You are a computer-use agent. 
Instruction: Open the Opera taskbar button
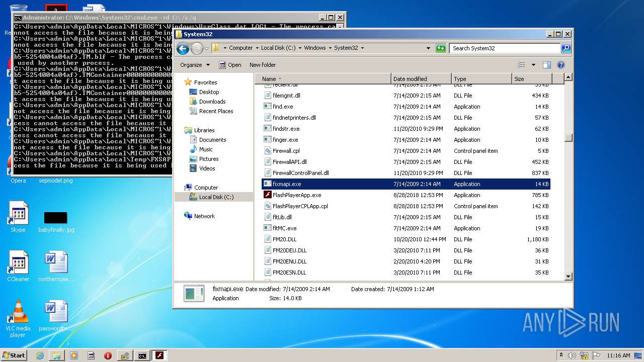[x=108, y=355]
